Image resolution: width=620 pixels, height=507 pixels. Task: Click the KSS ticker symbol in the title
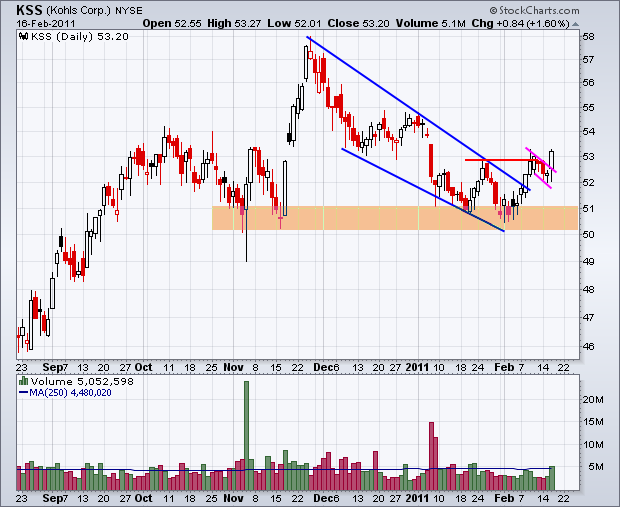[x=29, y=9]
